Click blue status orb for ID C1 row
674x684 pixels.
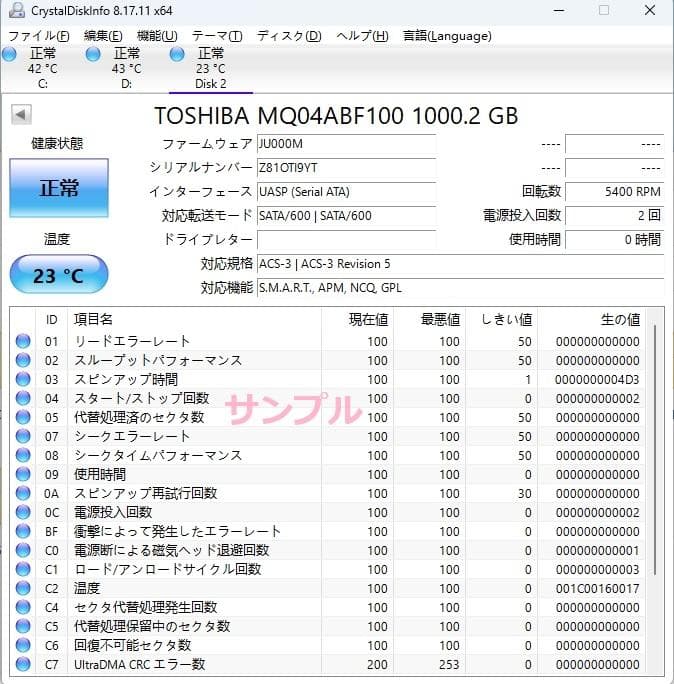tap(23, 569)
